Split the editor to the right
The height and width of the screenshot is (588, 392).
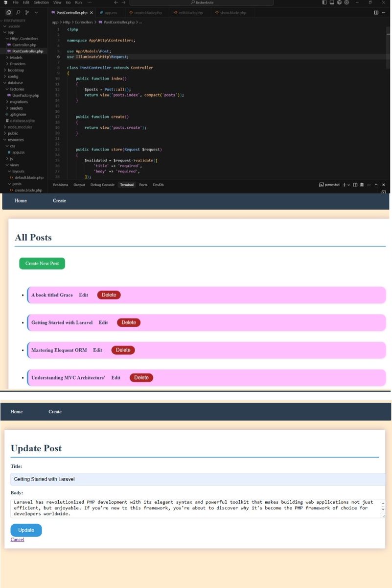[x=376, y=12]
